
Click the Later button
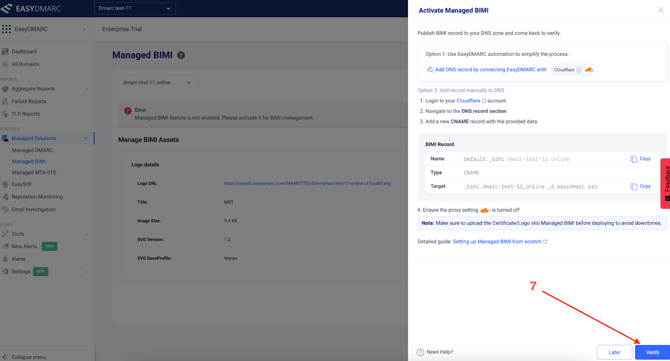(x=614, y=352)
